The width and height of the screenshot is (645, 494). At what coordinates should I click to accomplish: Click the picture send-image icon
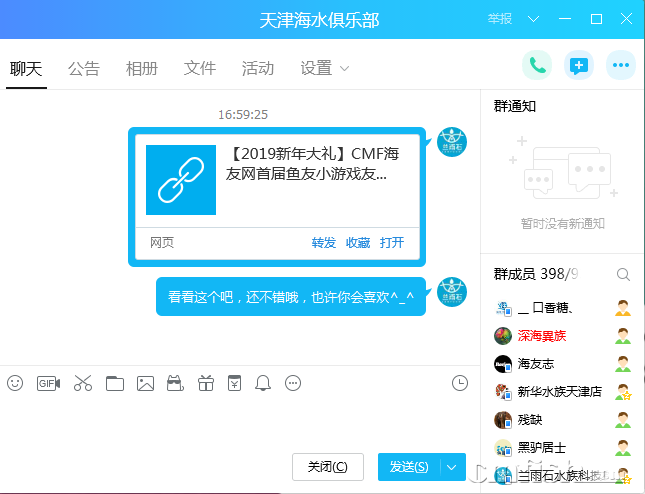point(145,383)
